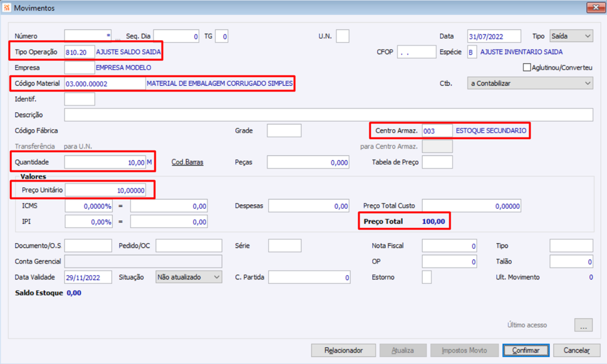
Task: Click the Despesas field
Action: (x=309, y=206)
